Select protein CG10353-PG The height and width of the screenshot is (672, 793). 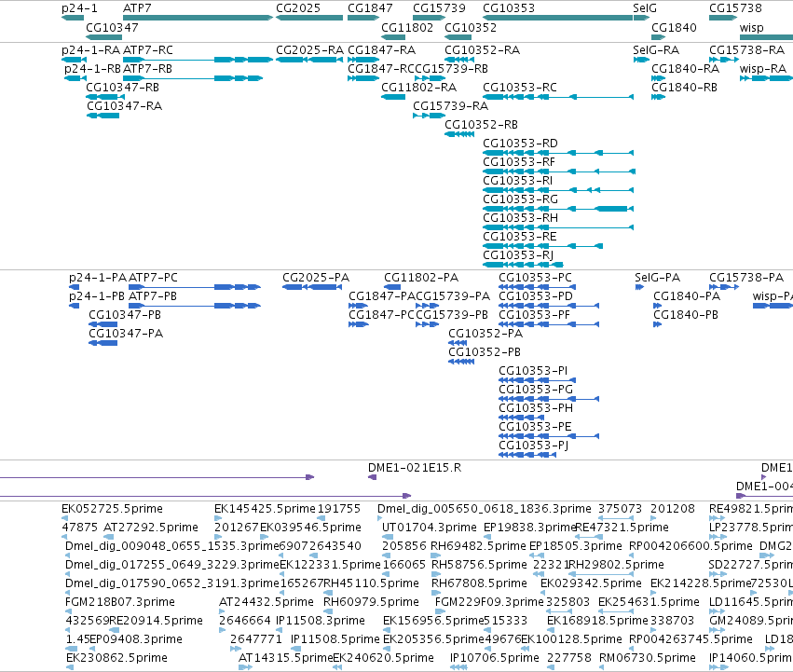(x=549, y=399)
